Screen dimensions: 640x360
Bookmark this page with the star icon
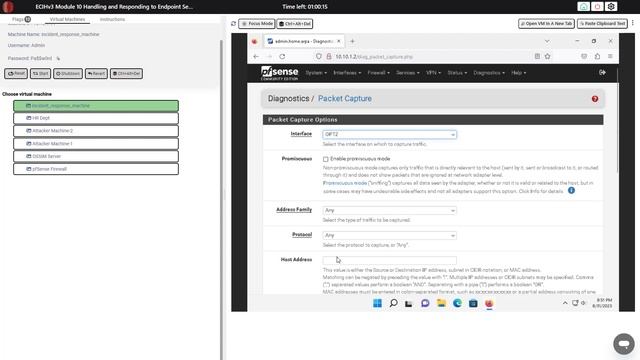tap(547, 56)
